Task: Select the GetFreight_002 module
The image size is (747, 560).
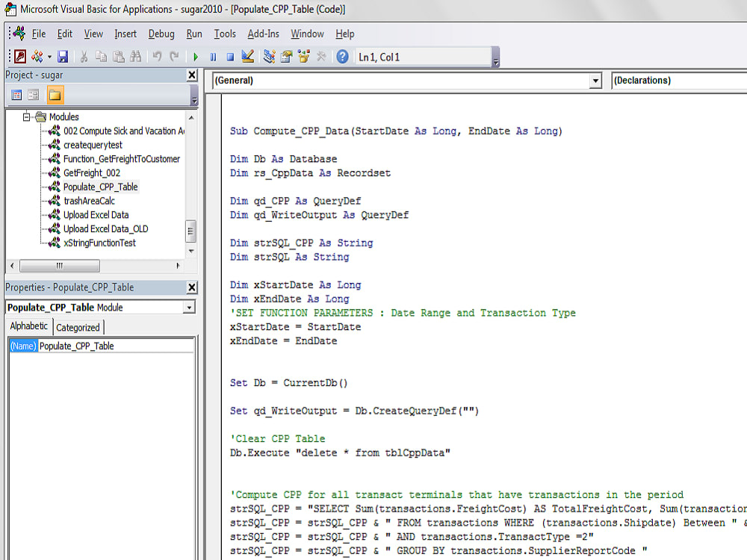Action: coord(91,173)
